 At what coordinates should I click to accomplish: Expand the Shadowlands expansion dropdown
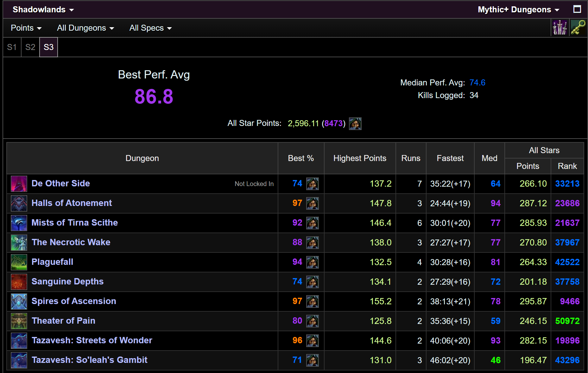[x=43, y=9]
